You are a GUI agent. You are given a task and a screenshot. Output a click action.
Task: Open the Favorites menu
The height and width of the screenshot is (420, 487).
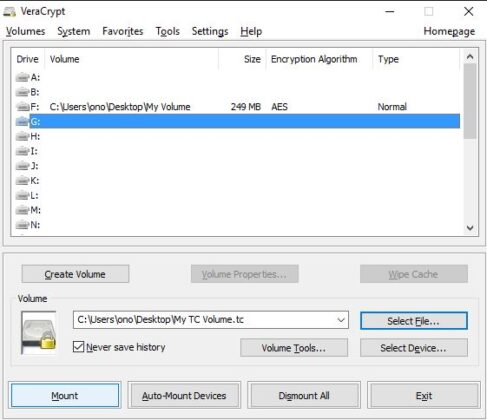[x=123, y=31]
